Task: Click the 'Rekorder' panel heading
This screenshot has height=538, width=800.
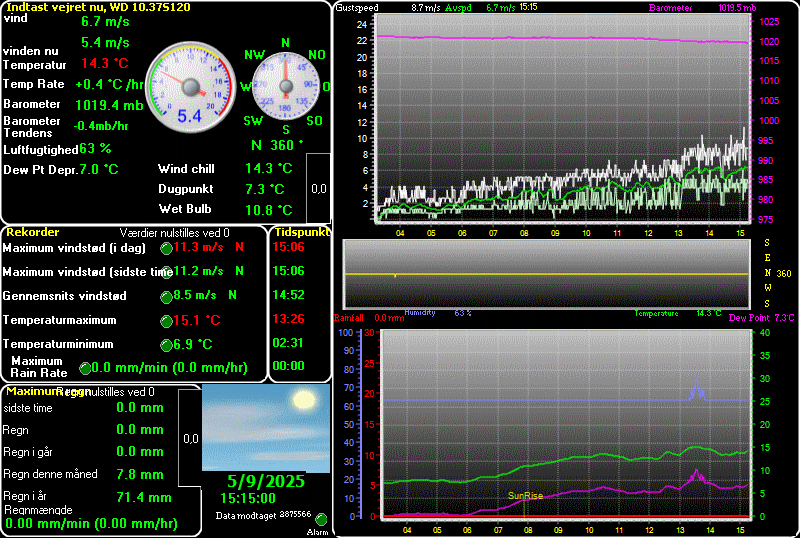Action: click(33, 232)
